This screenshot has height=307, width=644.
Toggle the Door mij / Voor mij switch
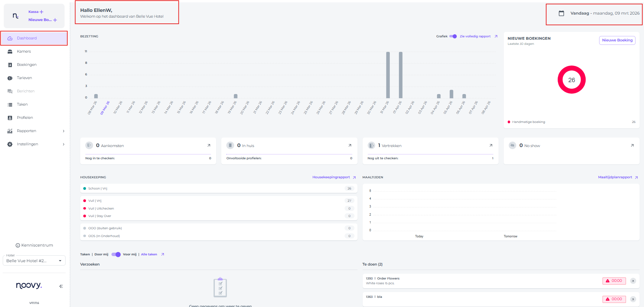pos(116,254)
